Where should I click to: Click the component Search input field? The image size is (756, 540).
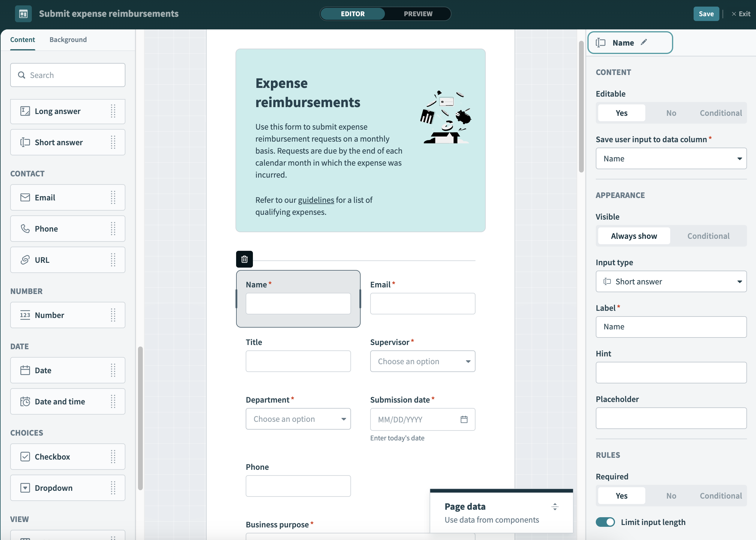coord(68,75)
